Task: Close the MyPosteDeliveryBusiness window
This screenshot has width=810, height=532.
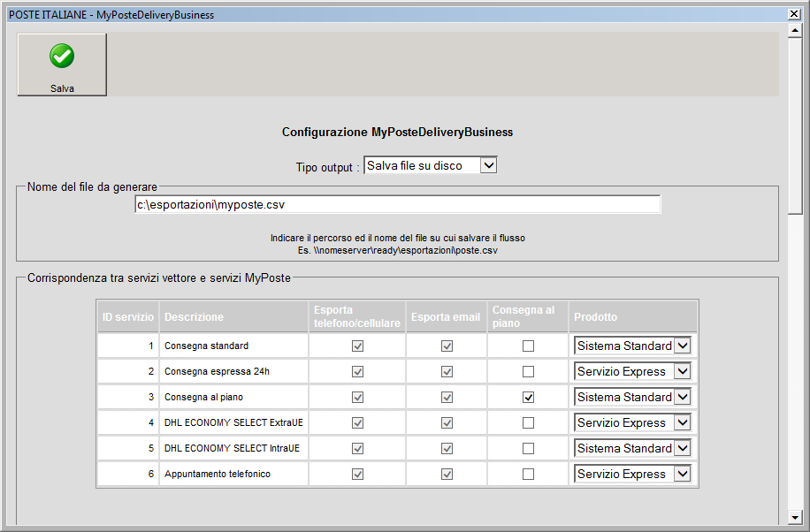Action: (x=794, y=14)
